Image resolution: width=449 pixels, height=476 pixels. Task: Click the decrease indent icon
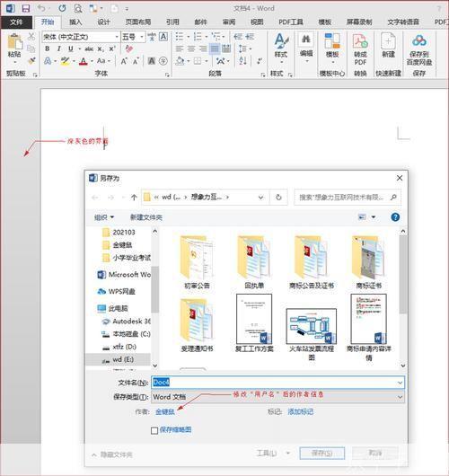(238, 37)
